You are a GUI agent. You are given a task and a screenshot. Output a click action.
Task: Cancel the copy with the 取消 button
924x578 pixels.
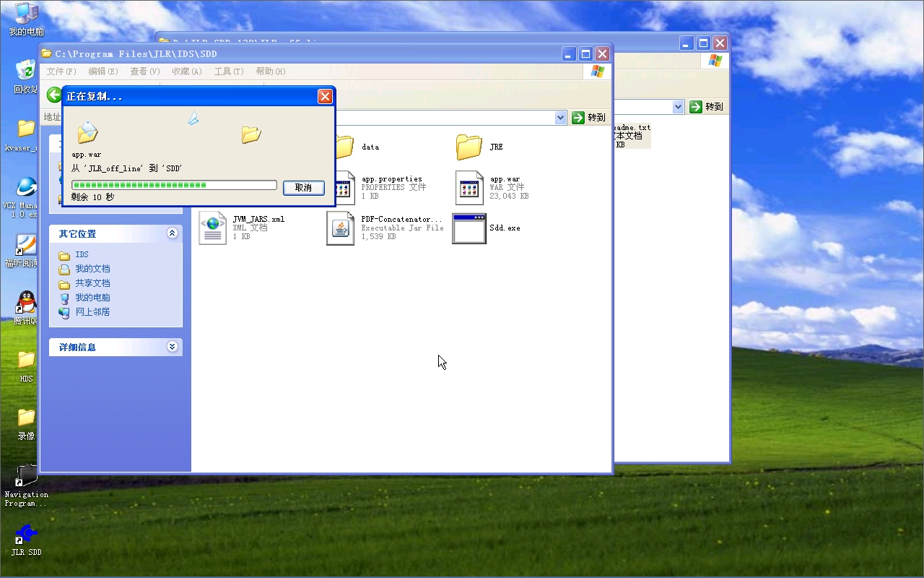point(304,188)
